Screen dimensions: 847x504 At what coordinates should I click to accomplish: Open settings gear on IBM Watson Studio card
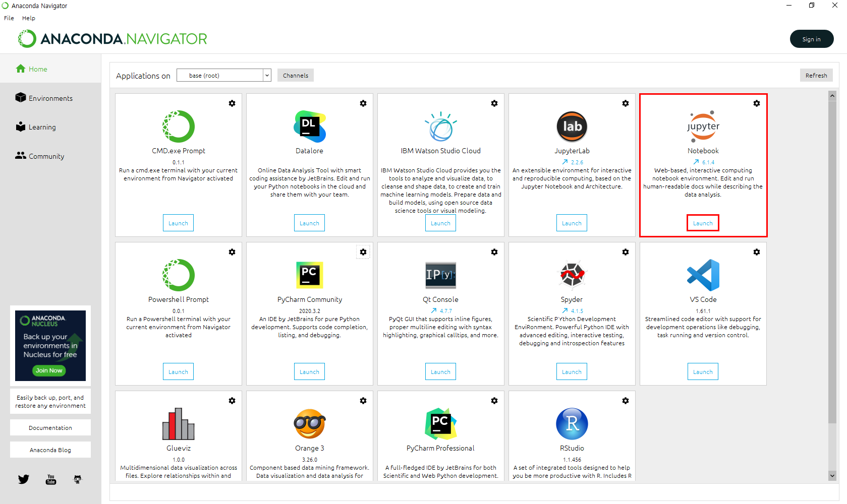coord(494,103)
